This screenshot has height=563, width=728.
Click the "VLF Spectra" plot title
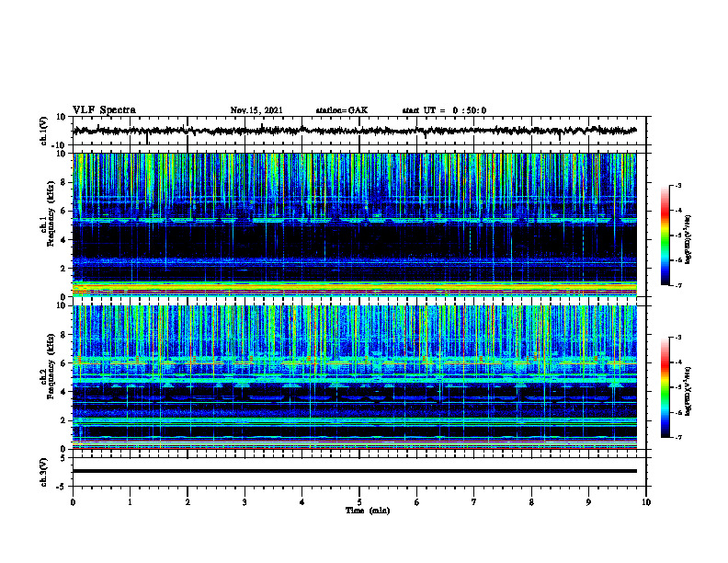coord(104,110)
